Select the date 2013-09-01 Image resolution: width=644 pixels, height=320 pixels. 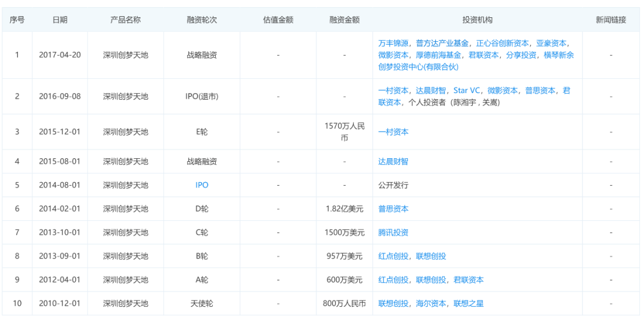tap(60, 256)
